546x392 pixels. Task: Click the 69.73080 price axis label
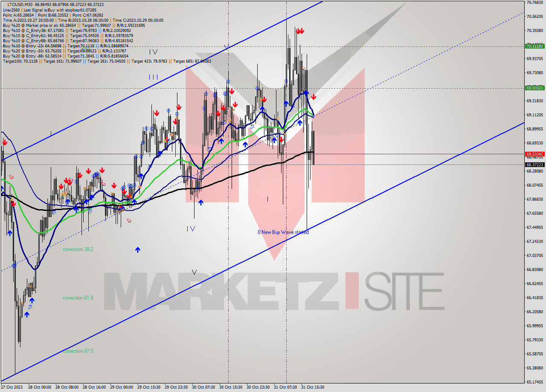click(535, 73)
